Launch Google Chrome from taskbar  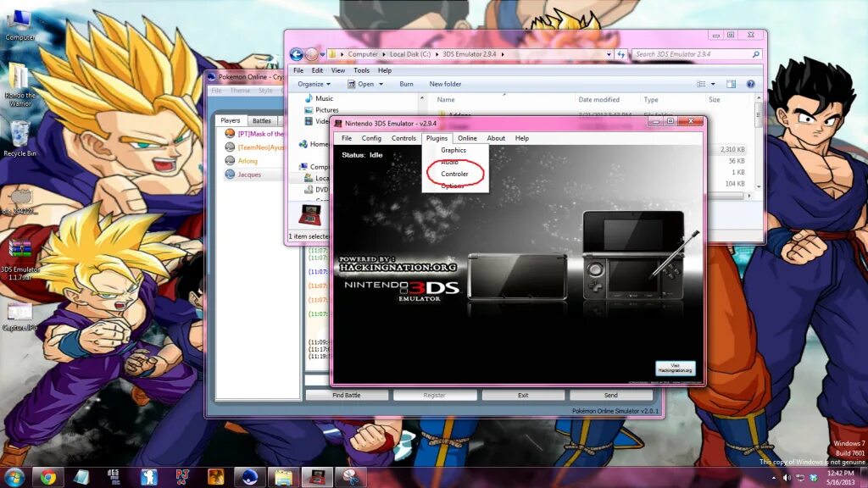[x=48, y=477]
